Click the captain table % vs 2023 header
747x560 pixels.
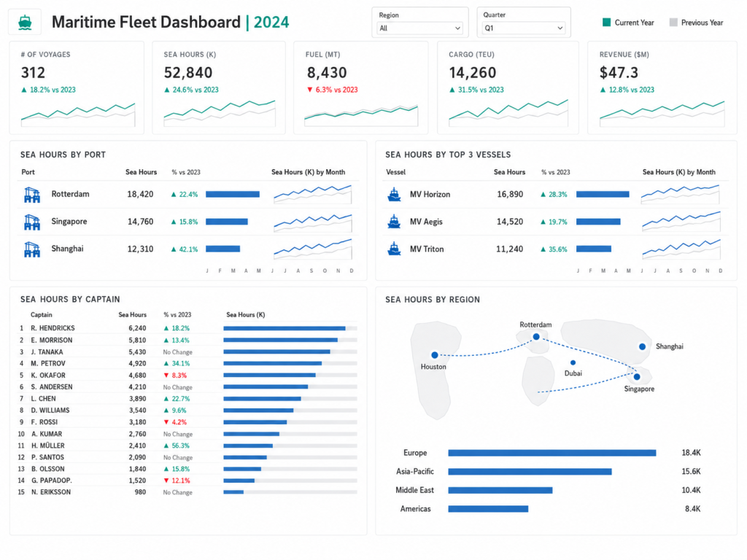point(177,315)
